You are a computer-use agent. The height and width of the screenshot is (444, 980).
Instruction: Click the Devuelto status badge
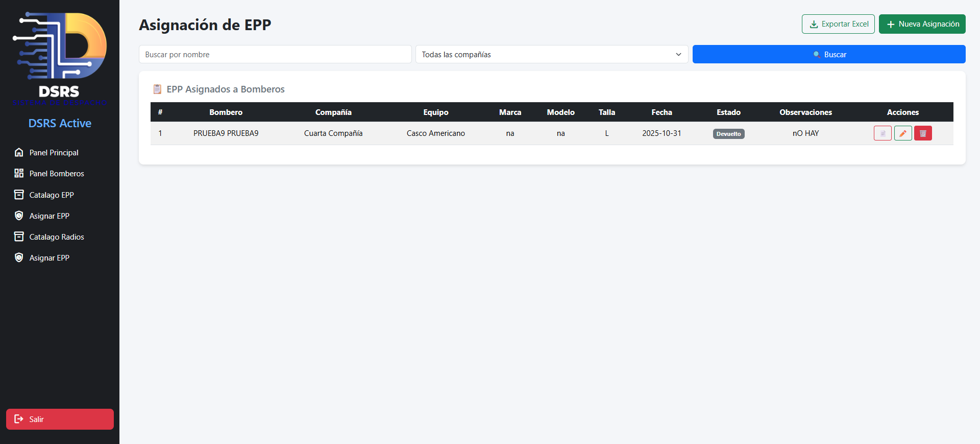coord(728,134)
